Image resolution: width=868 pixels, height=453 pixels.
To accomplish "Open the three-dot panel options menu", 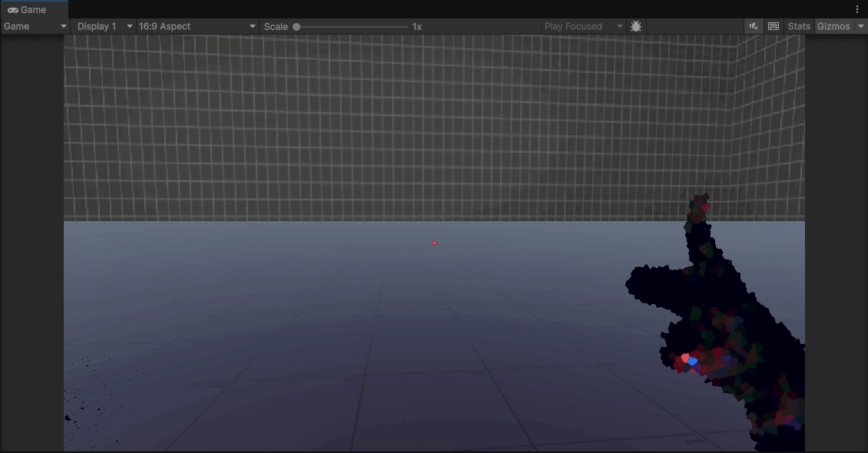I will 857,9.
